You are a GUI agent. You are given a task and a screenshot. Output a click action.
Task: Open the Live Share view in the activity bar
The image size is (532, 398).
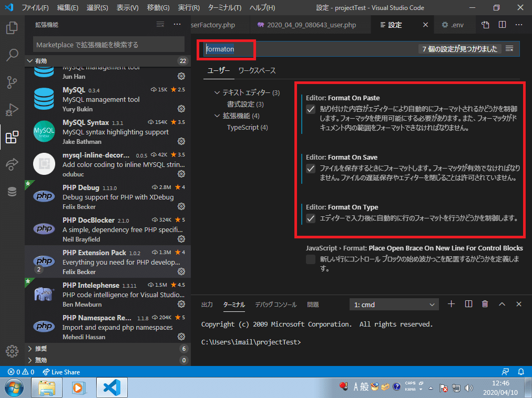point(12,164)
